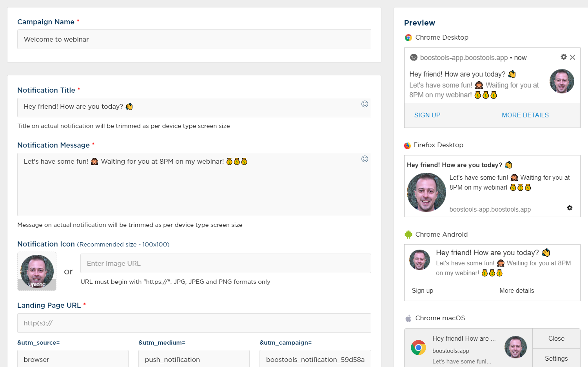Click the Chrome logo beside Chrome Desktop label

tap(408, 38)
